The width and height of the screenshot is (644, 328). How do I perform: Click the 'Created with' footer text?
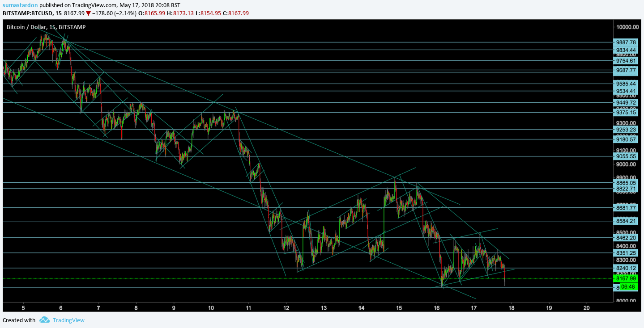click(x=19, y=320)
